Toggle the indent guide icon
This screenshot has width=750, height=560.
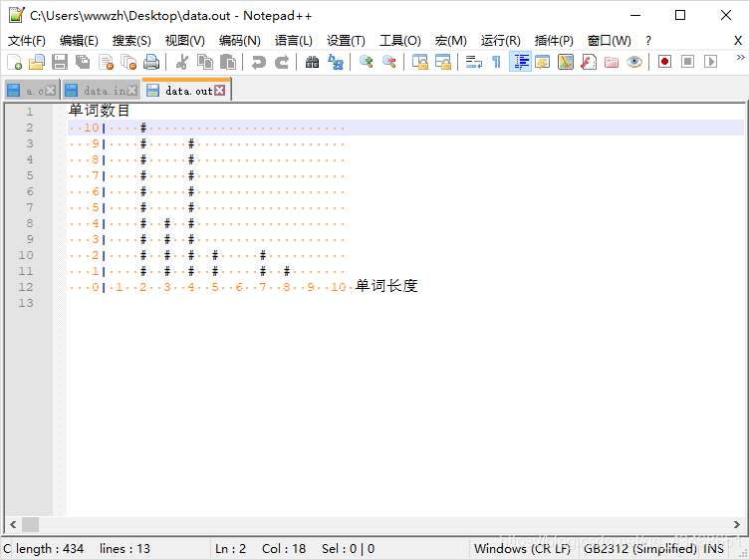point(520,62)
